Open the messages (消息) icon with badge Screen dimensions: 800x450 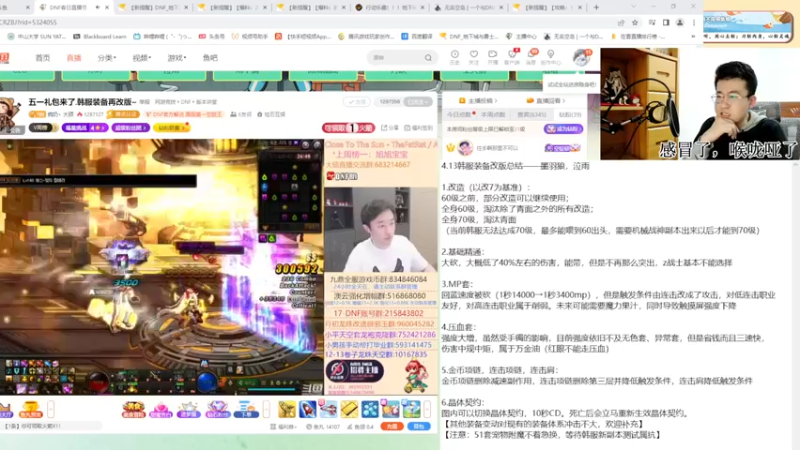click(531, 54)
